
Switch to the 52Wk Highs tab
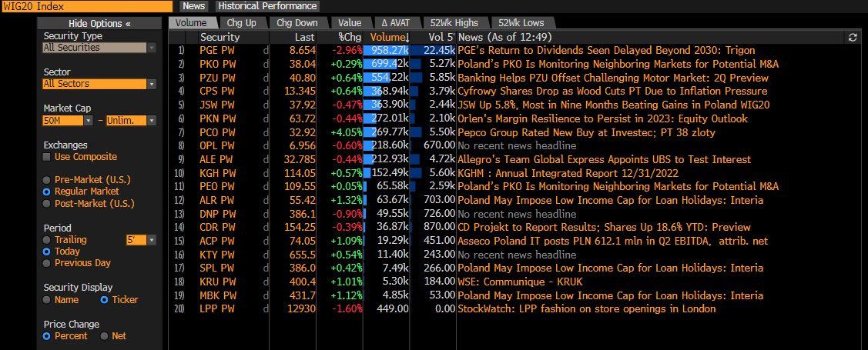pyautogui.click(x=456, y=22)
